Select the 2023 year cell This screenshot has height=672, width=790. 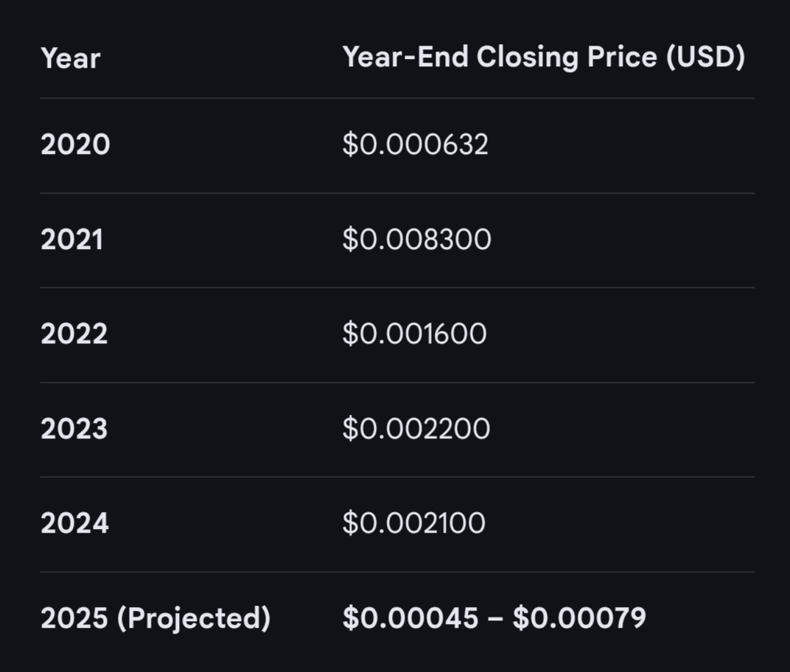(74, 429)
